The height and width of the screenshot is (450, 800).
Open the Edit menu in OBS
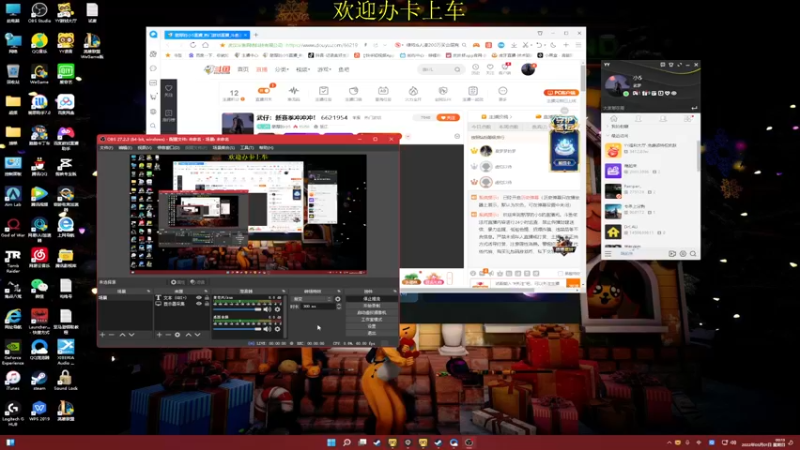pos(125,147)
